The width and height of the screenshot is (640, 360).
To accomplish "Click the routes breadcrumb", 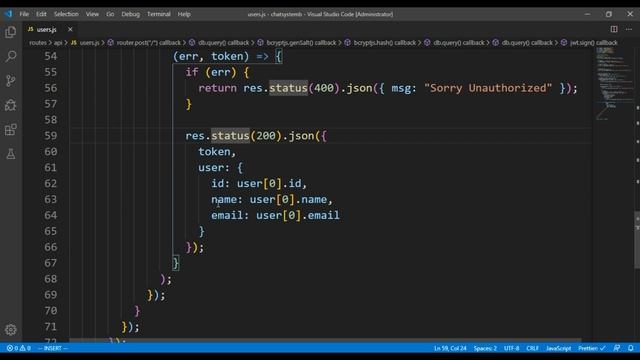I will (x=38, y=42).
